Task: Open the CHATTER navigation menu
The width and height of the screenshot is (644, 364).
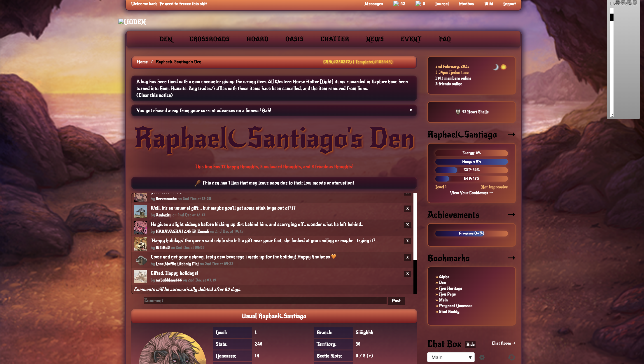Action: (x=335, y=39)
